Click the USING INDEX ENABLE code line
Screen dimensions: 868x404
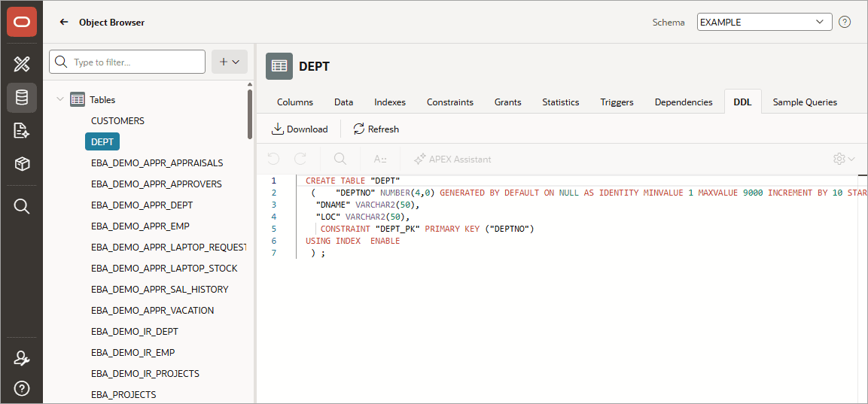(x=352, y=241)
